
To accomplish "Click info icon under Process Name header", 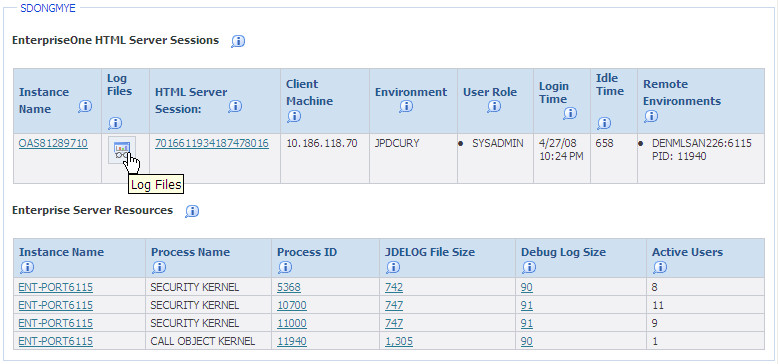I will click(159, 268).
